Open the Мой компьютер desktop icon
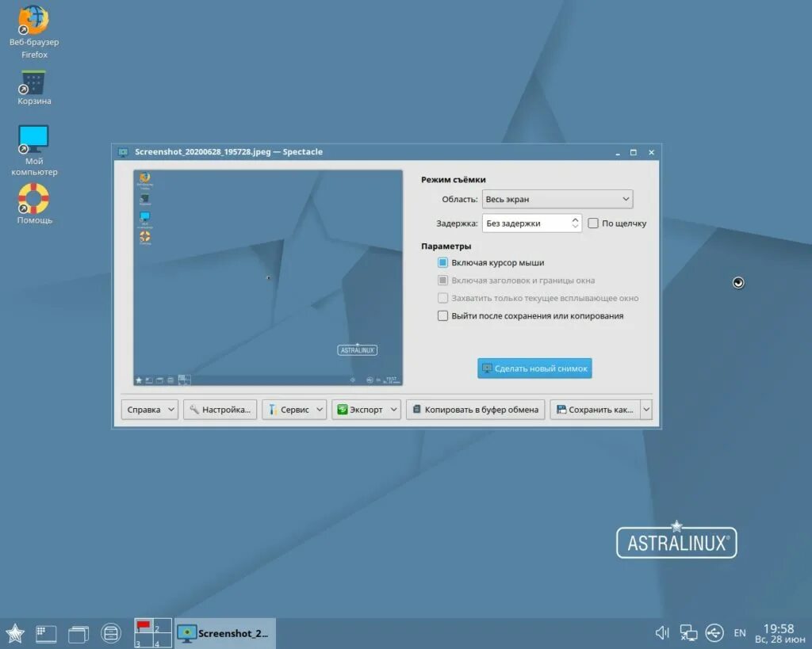The height and width of the screenshot is (649, 812). [33, 150]
